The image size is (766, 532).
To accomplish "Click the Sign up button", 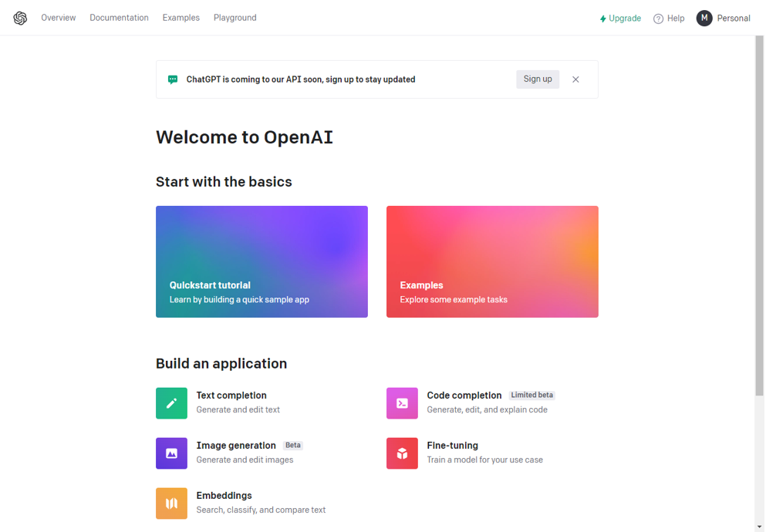I will coord(538,79).
